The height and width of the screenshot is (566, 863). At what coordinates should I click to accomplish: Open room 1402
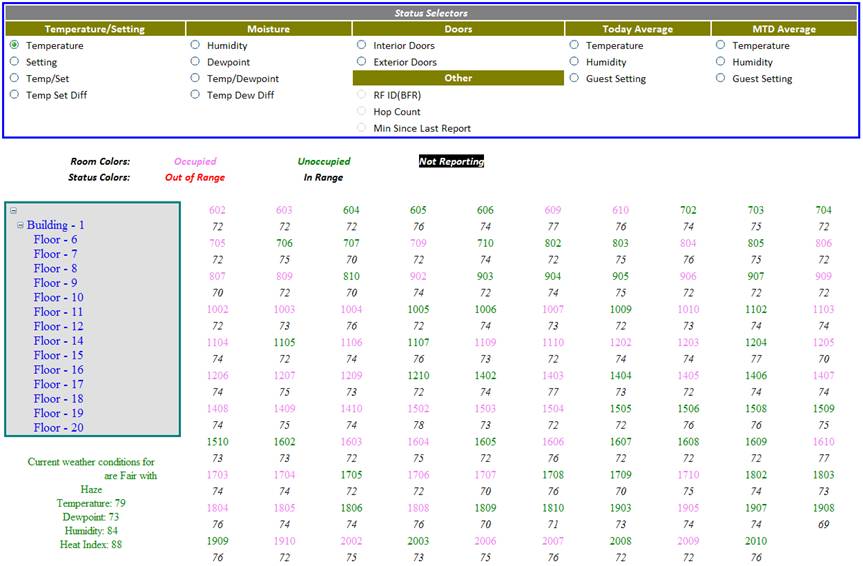[485, 375]
